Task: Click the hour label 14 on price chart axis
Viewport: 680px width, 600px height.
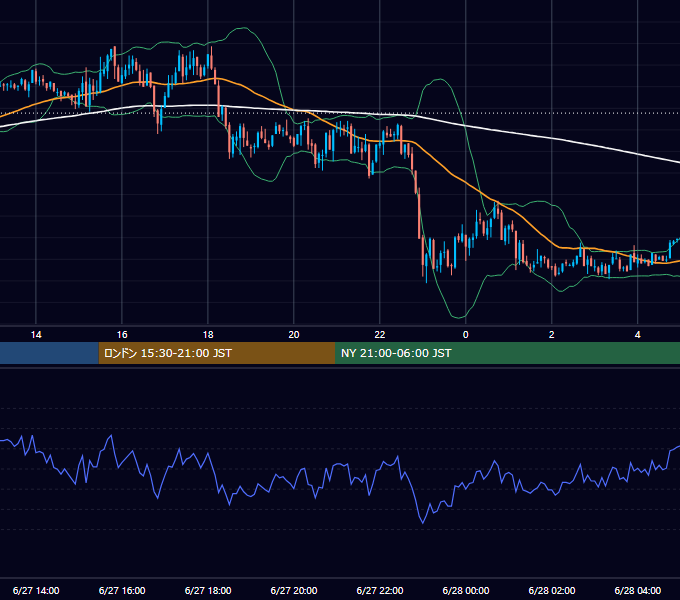Action: click(36, 335)
